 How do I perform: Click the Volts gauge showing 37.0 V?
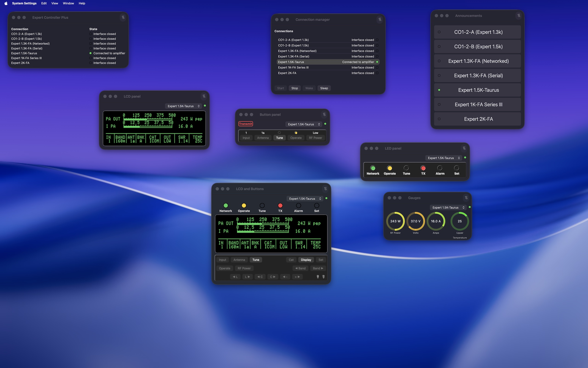click(416, 221)
